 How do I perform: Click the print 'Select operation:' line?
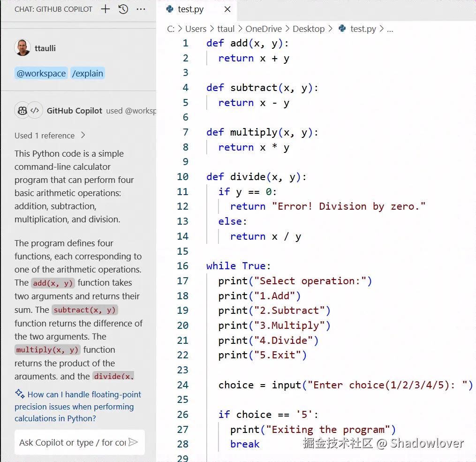tap(295, 281)
